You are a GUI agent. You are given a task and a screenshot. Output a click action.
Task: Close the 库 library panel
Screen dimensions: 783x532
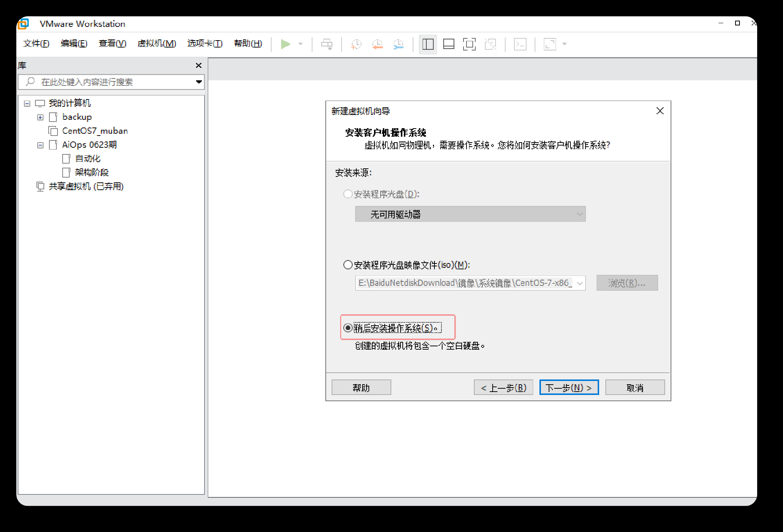[199, 66]
